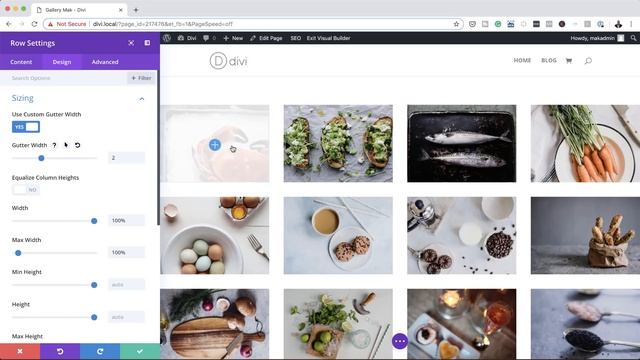Click the Max Width value field

127,253
